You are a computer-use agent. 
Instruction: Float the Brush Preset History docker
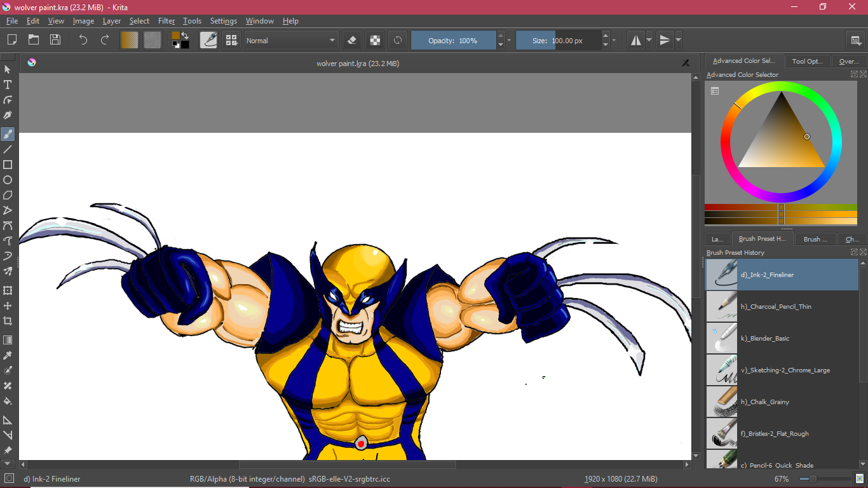(x=855, y=252)
